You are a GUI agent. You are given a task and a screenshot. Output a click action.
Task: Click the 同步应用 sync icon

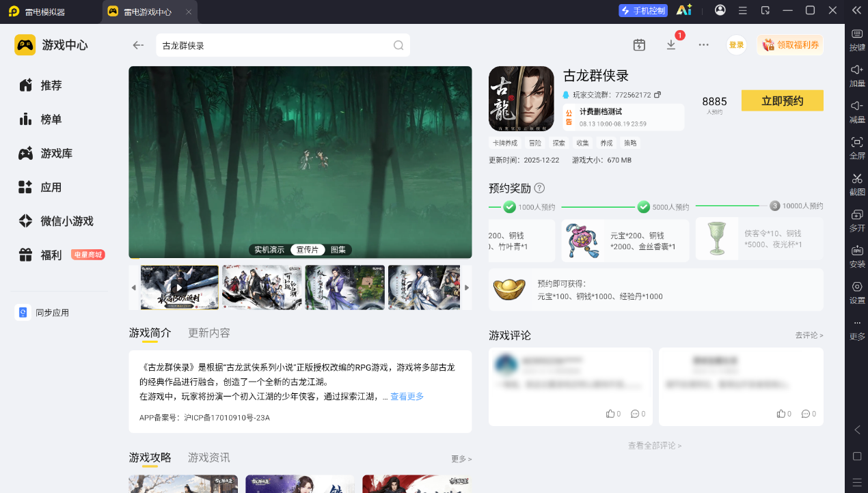[23, 312]
